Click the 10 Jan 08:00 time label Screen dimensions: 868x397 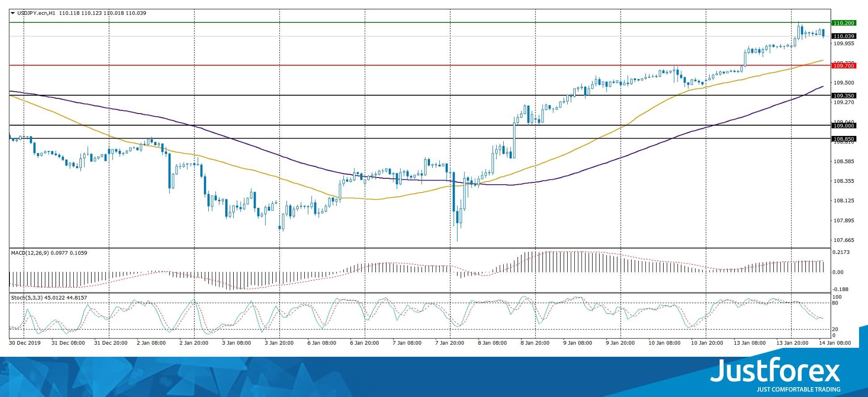[x=664, y=343]
